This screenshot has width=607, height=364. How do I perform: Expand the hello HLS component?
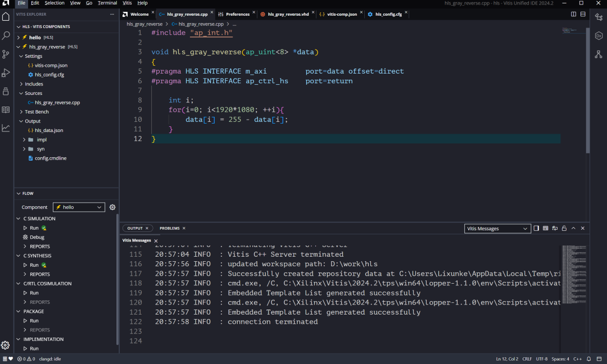18,38
